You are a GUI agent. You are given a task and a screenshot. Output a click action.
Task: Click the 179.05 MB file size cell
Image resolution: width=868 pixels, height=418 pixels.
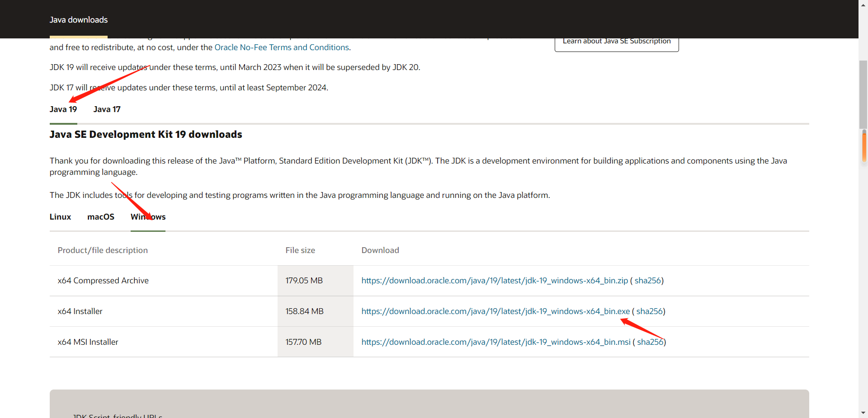pos(316,281)
